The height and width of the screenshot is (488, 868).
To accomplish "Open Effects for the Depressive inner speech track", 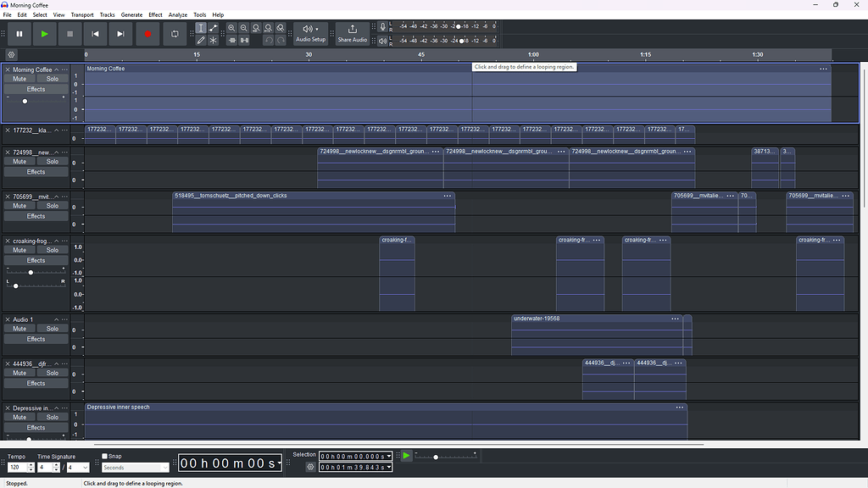I will tap(36, 427).
